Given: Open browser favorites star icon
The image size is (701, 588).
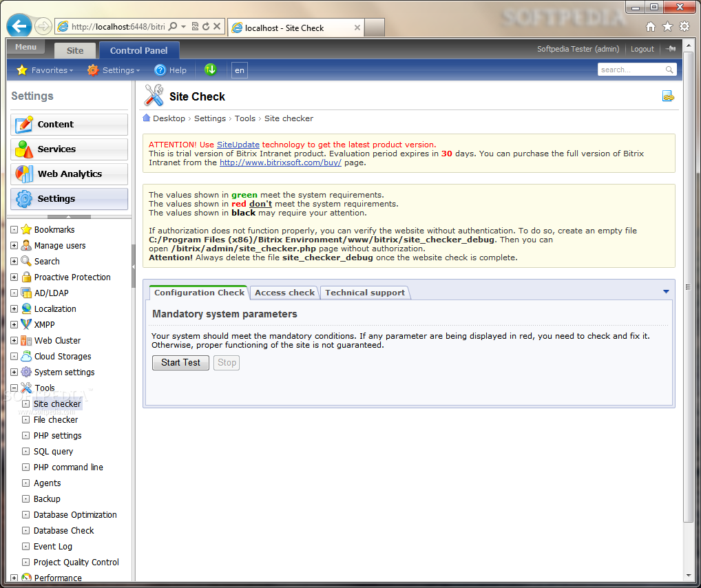Looking at the screenshot, I should [x=667, y=27].
